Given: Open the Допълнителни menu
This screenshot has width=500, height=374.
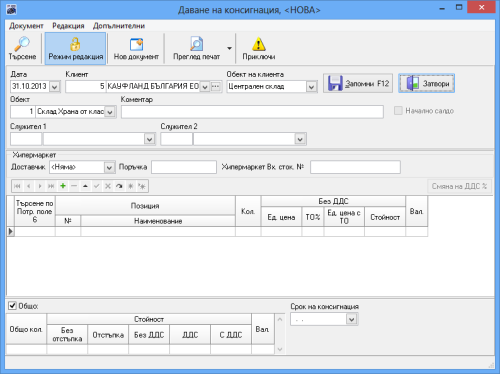Looking at the screenshot, I should 119,26.
